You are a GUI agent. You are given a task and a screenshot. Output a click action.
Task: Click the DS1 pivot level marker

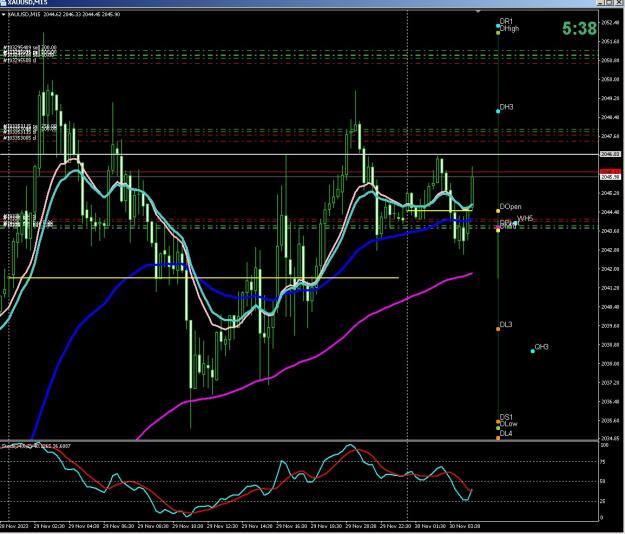[498, 422]
